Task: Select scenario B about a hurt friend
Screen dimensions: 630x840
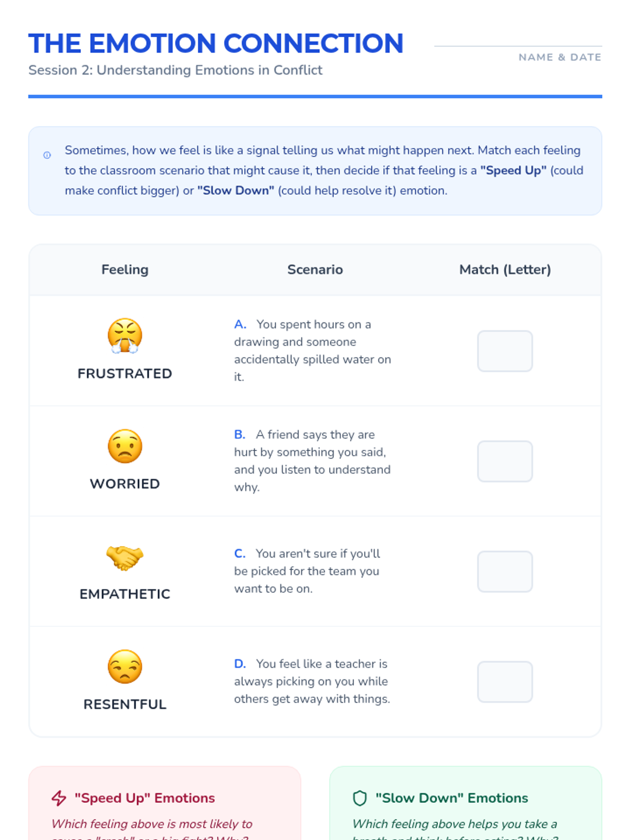Action: (x=312, y=460)
